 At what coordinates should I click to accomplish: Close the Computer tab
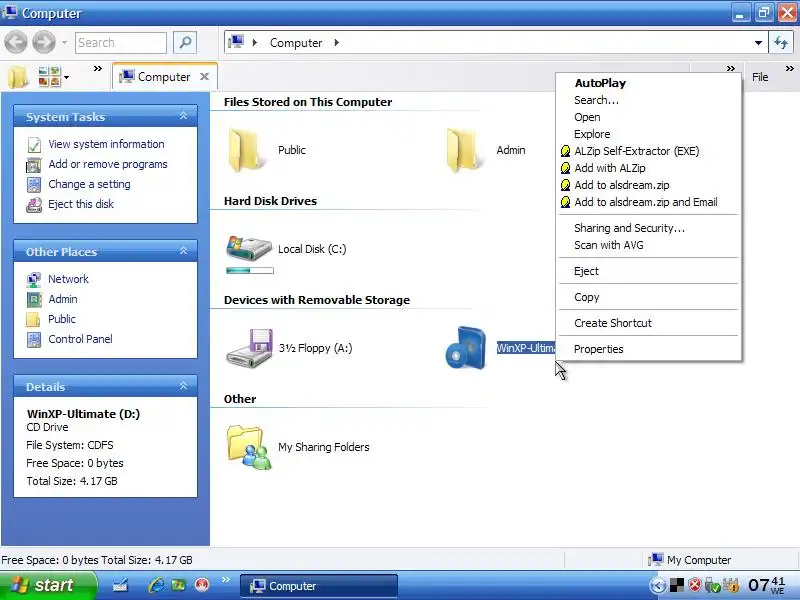click(205, 77)
